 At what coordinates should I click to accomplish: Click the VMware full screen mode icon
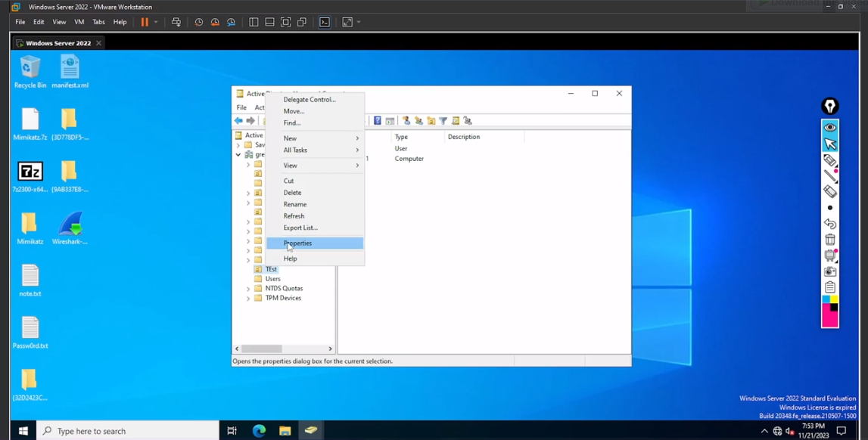285,22
